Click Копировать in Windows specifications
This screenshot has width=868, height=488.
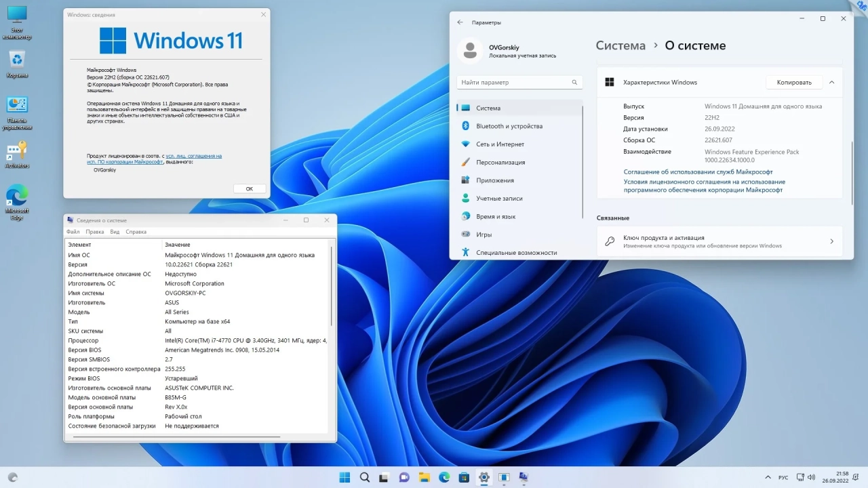click(x=794, y=82)
